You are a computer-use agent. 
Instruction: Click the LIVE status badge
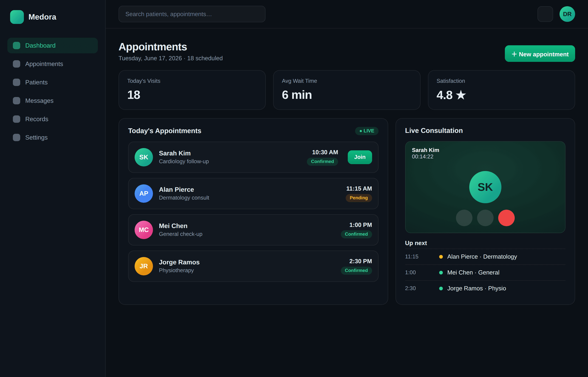tap(367, 131)
